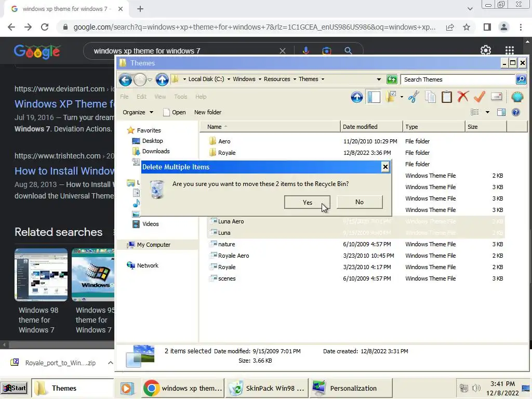The image size is (532, 399).
Task: Click the green refresh icon in address bar
Action: coord(392,79)
